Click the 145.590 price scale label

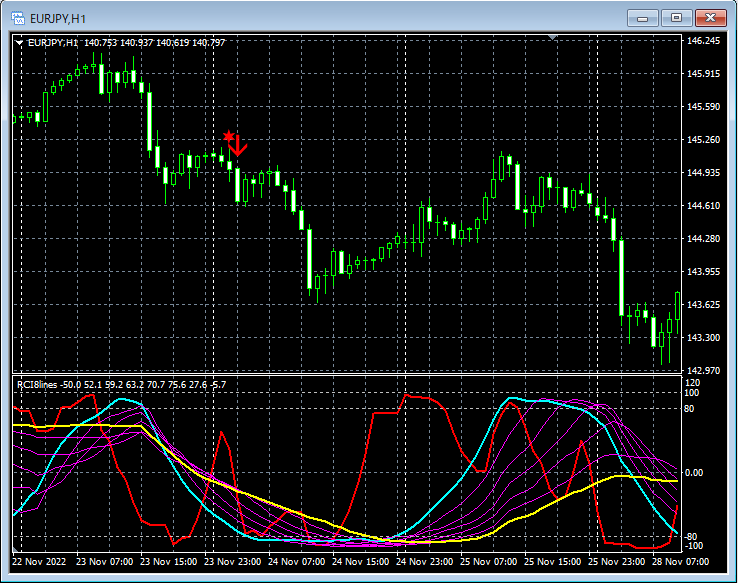(x=703, y=107)
